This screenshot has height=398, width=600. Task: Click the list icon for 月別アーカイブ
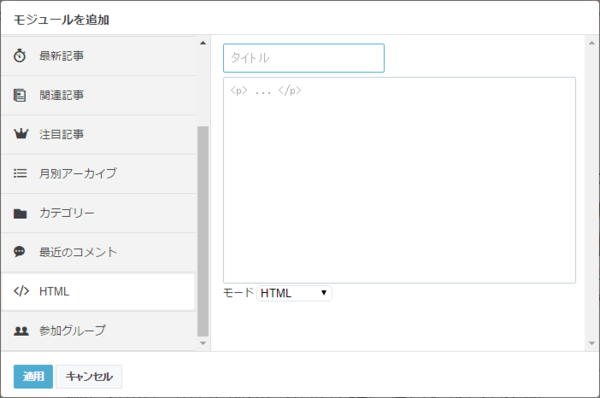[20, 174]
